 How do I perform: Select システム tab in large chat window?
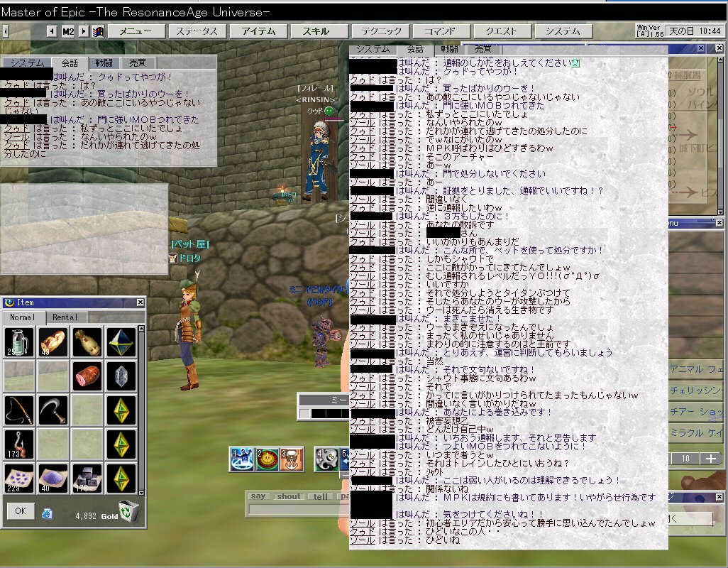coord(373,49)
